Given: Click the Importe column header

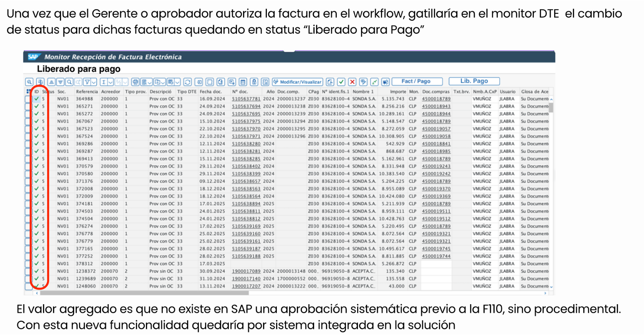Looking at the screenshot, I should tap(397, 92).
